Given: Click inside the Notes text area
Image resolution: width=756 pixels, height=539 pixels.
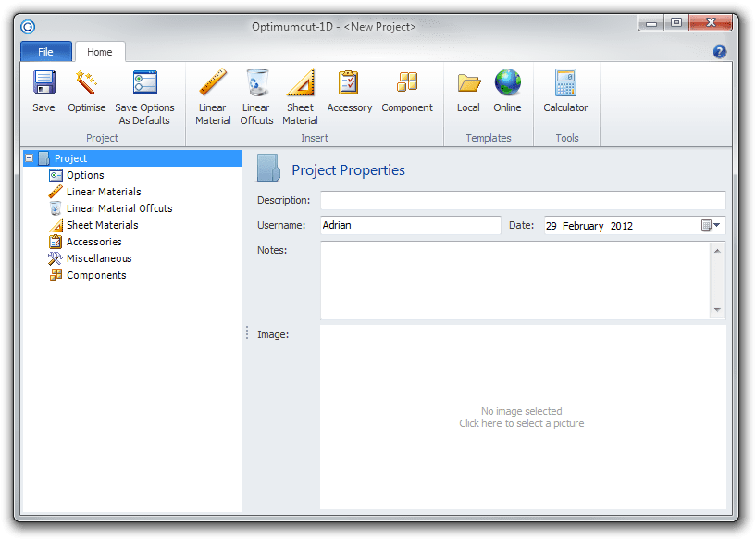Looking at the screenshot, I should coord(514,280).
